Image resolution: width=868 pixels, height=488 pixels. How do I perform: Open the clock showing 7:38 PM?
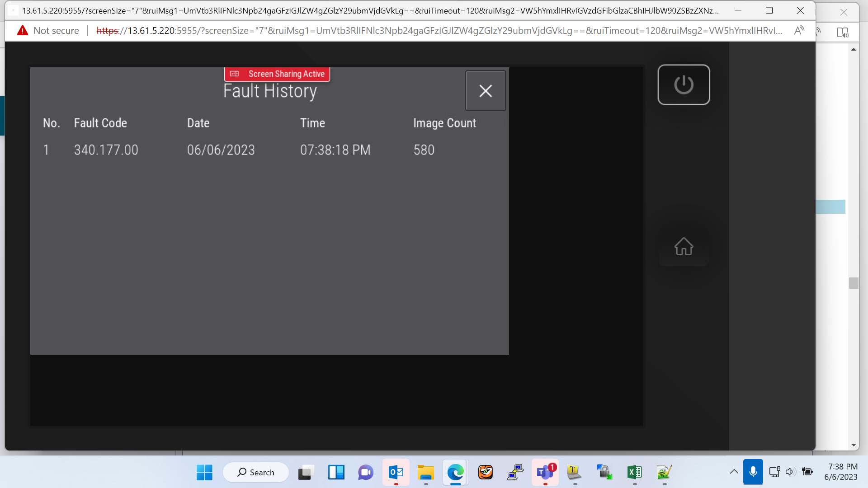[x=840, y=472]
